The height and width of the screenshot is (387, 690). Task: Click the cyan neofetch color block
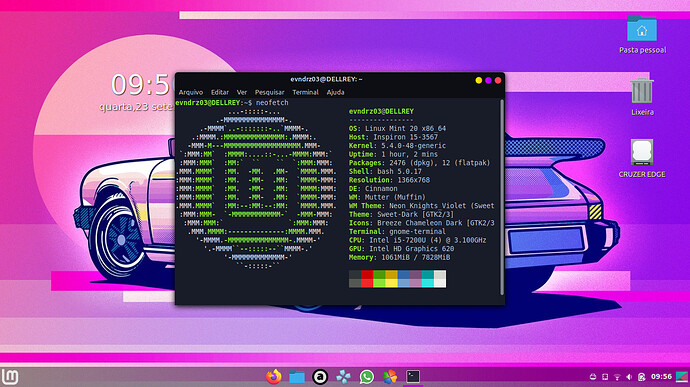428,279
